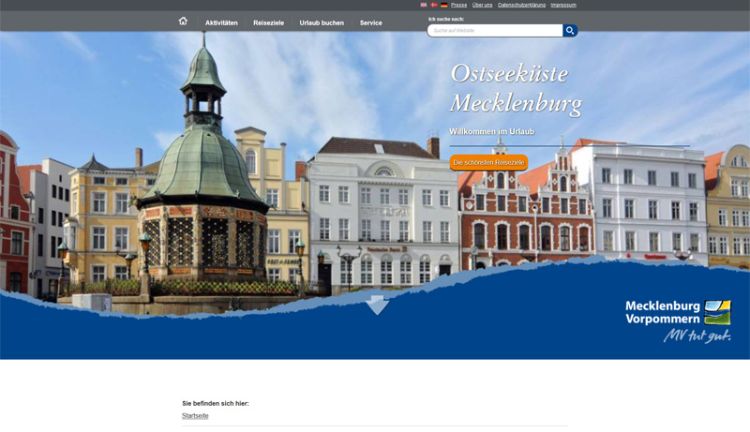Screen dimensions: 750x432
Task: Focus the 'Suche auf Website' search field
Action: tap(494, 31)
